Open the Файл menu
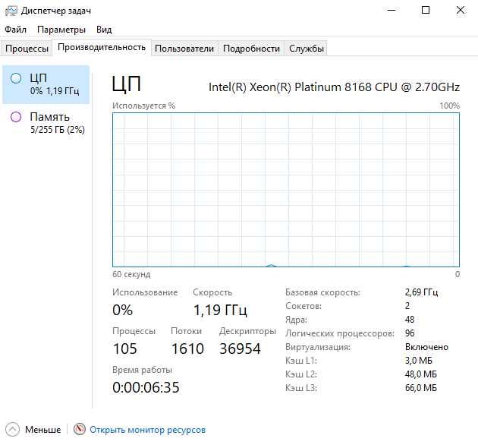The height and width of the screenshot is (448, 478). pyautogui.click(x=15, y=30)
